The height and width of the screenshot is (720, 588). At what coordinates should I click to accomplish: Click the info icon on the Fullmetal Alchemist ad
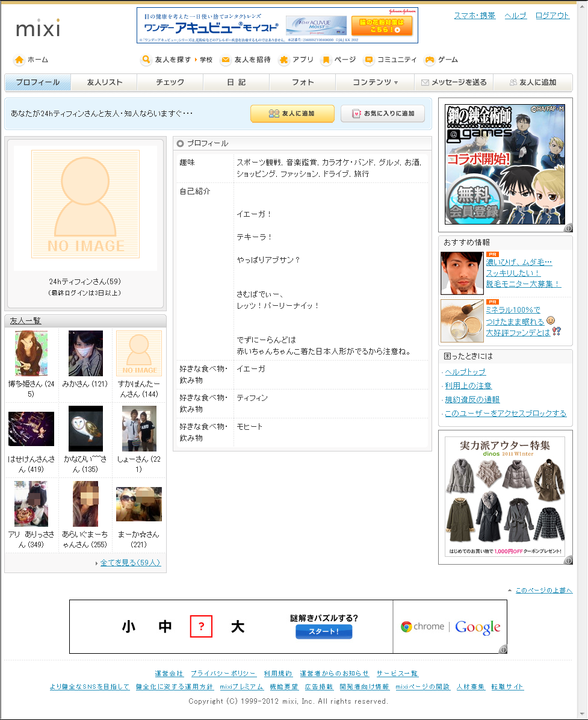(x=568, y=228)
